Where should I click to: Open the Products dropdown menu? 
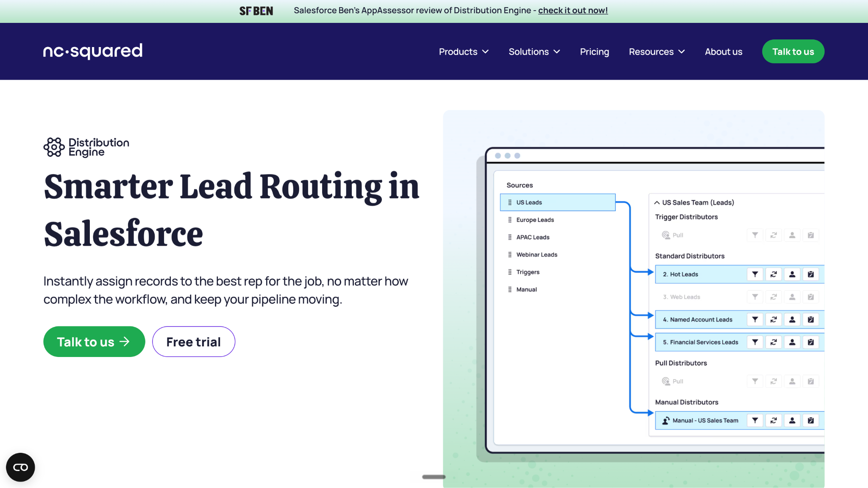pos(464,52)
